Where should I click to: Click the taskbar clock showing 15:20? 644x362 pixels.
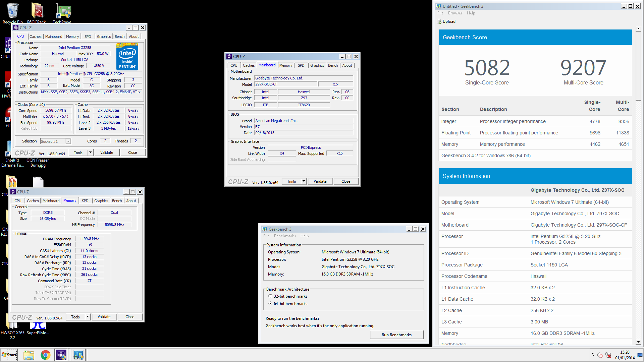coord(625,355)
